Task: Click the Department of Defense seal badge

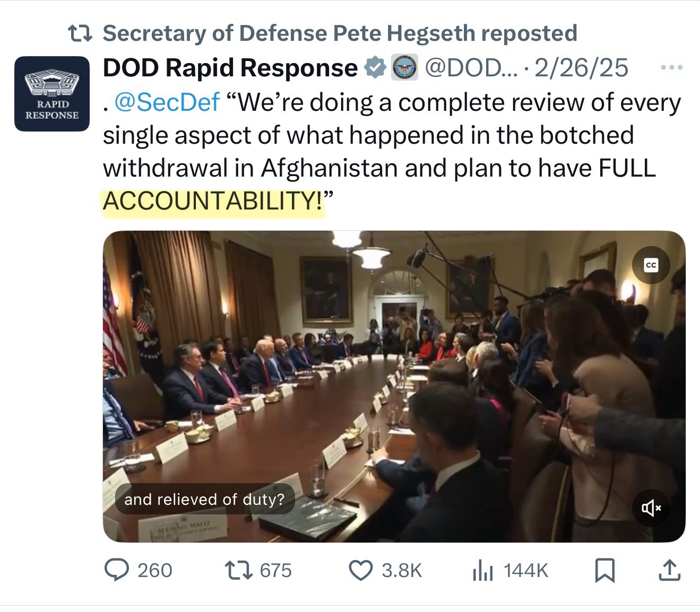Action: 405,68
